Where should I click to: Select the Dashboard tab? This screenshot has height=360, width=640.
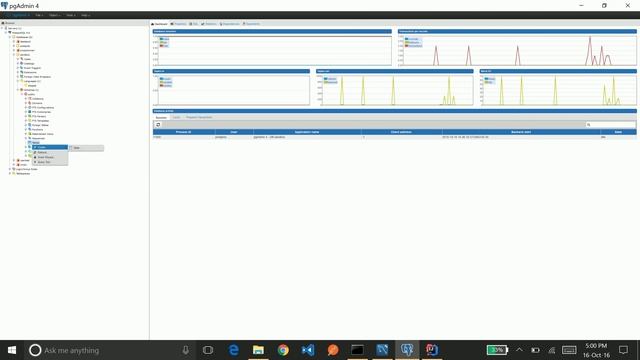pyautogui.click(x=160, y=24)
